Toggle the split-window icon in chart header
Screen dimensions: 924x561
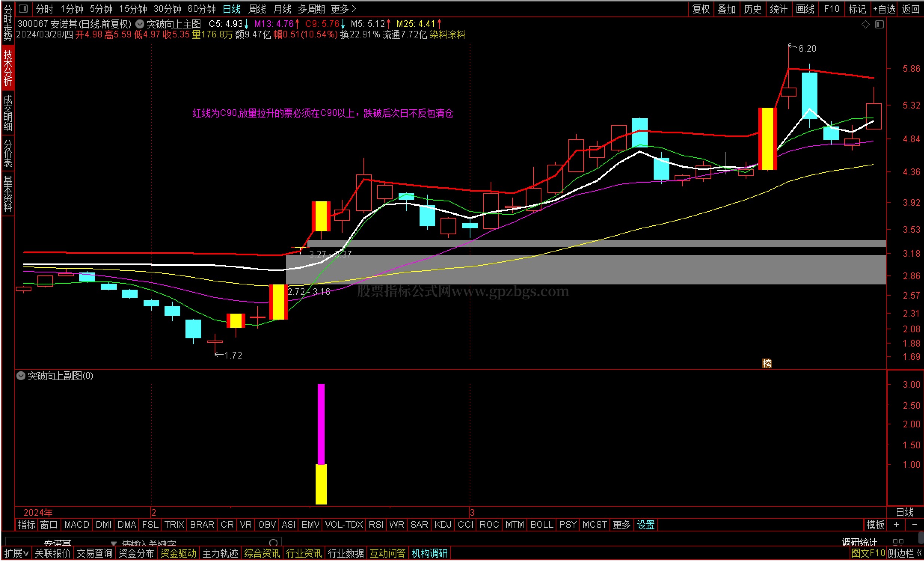pos(880,24)
